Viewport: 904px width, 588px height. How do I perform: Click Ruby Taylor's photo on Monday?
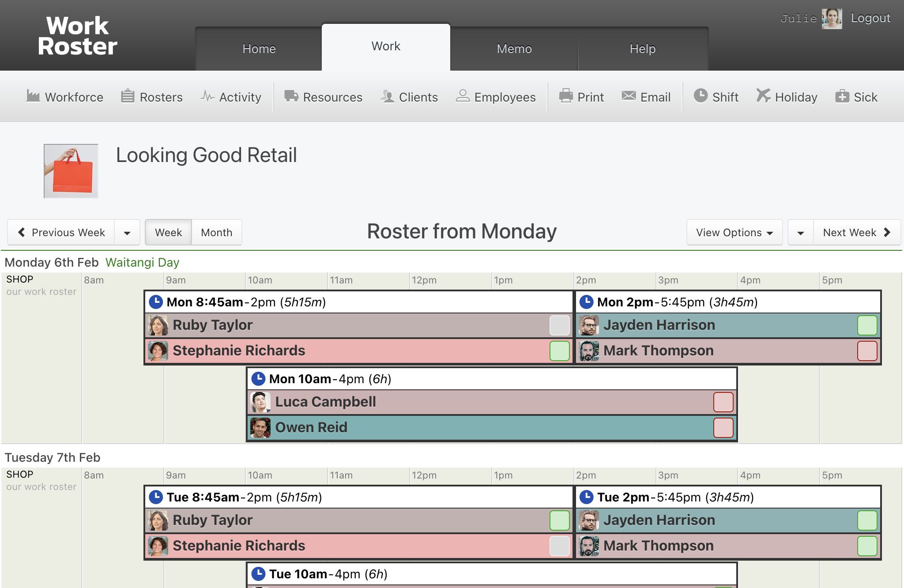[x=158, y=325]
